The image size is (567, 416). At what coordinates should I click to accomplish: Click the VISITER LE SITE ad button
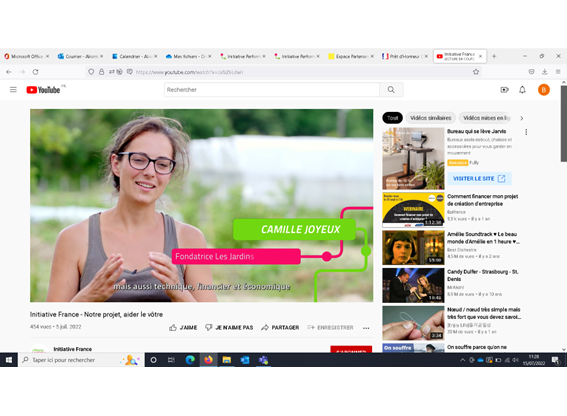479,179
